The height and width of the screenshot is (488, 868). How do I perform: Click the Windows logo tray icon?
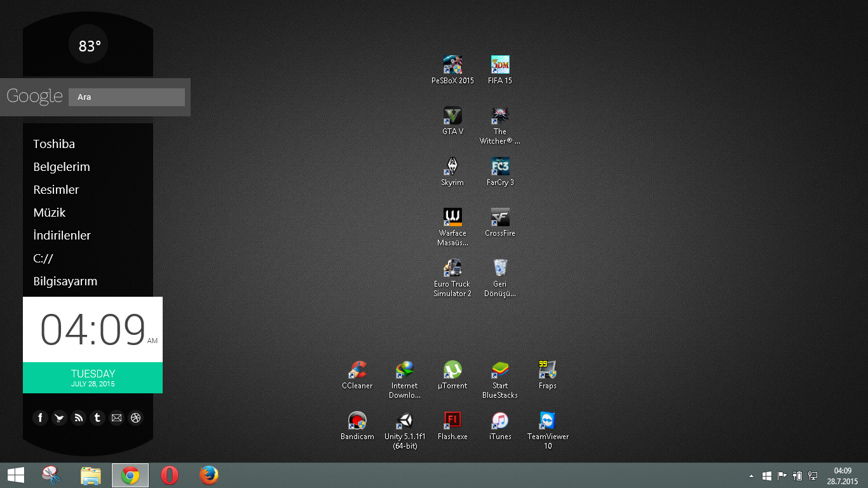coord(767,475)
